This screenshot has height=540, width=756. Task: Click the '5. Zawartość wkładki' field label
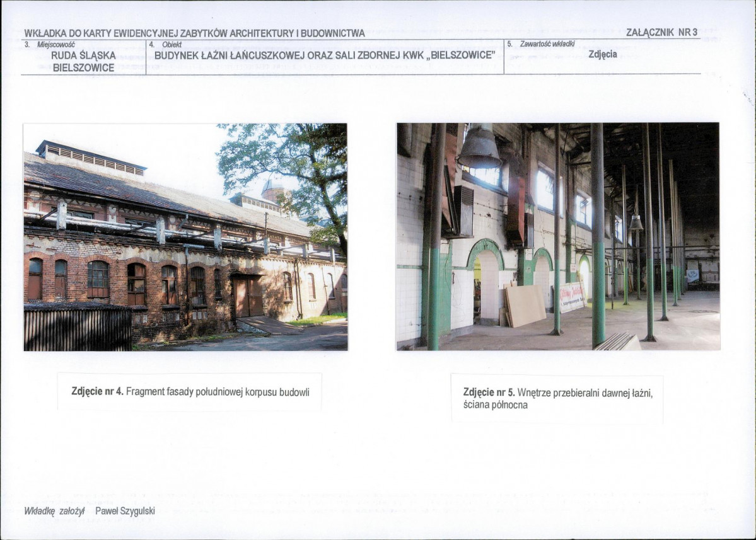point(542,44)
